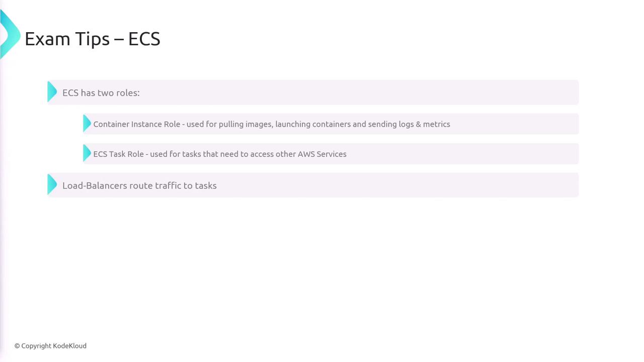Click the copyright symbol at the bottom left
The width and height of the screenshot is (644, 362).
tap(17, 346)
